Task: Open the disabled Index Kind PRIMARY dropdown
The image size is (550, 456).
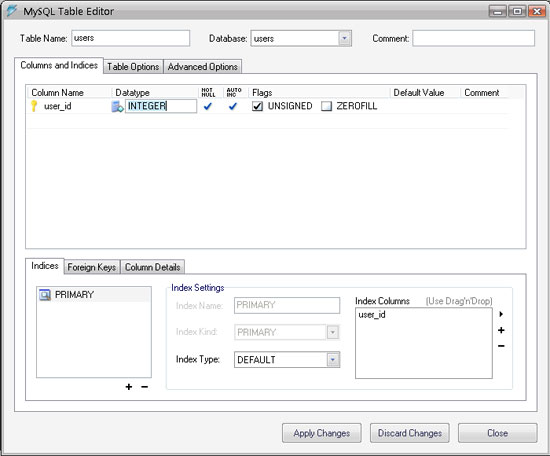Action: [x=333, y=332]
